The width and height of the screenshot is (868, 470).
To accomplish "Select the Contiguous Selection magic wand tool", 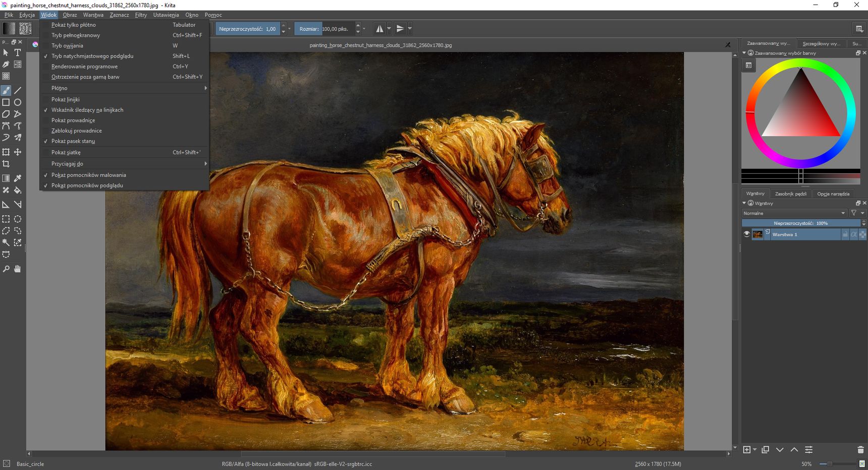I will [6, 242].
